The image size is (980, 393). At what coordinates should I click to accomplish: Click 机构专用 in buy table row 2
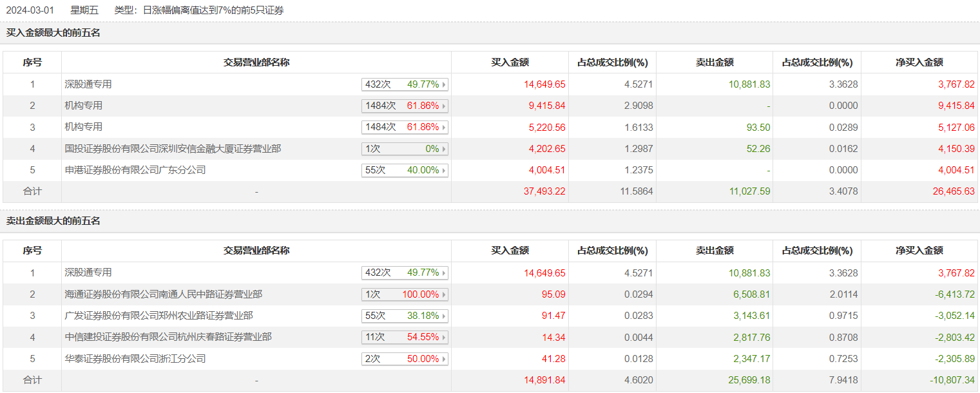pos(84,106)
